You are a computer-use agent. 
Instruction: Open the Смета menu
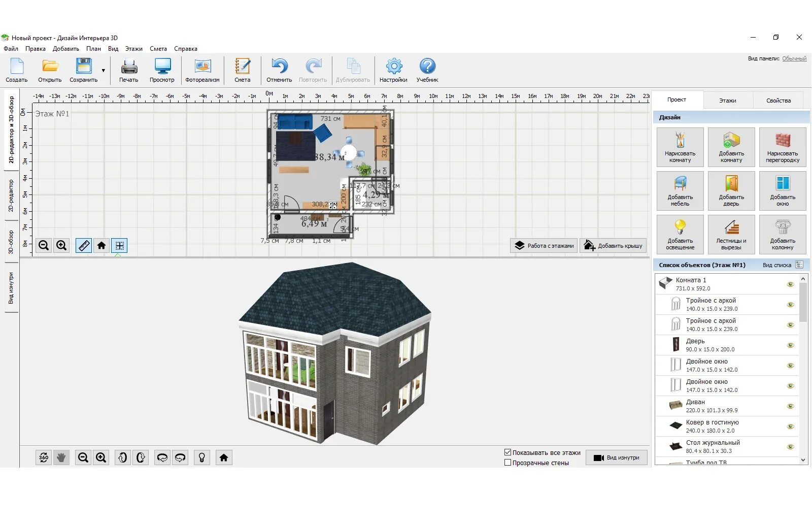point(158,49)
